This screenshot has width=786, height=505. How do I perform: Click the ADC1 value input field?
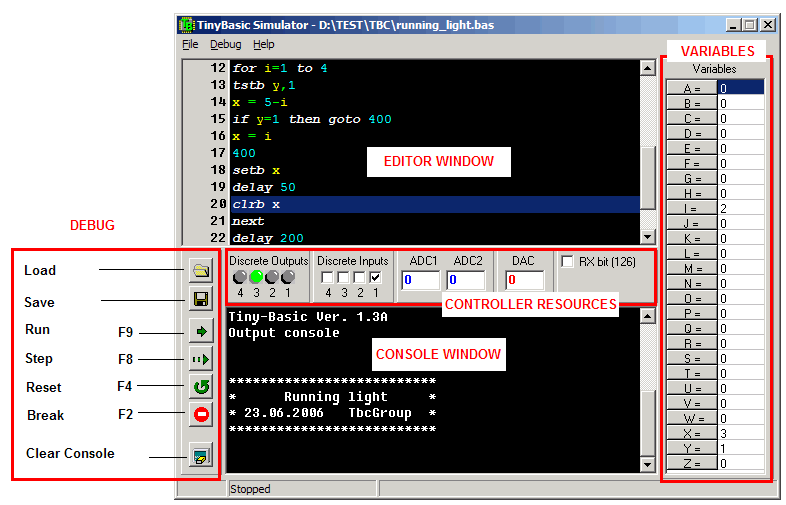tap(421, 280)
